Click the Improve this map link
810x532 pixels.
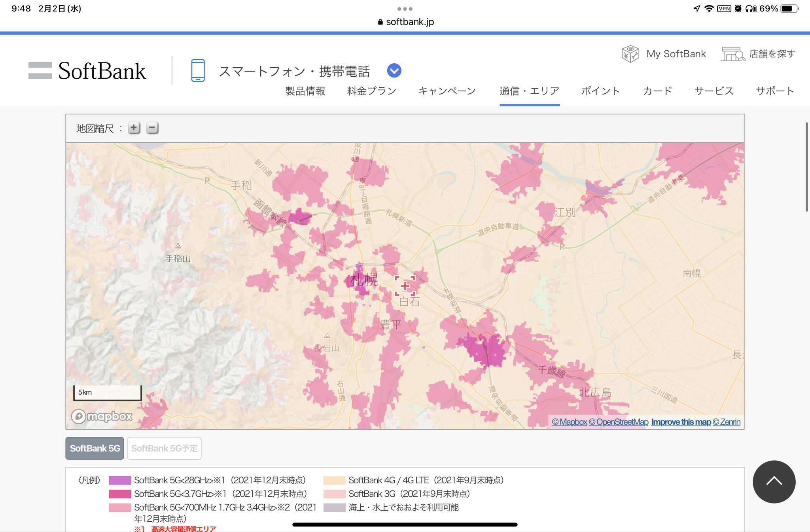click(681, 422)
